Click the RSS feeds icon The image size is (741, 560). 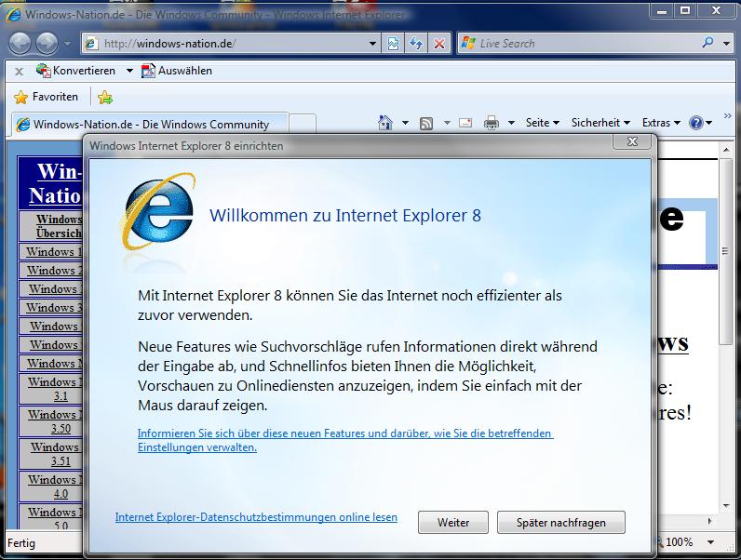pyautogui.click(x=426, y=123)
